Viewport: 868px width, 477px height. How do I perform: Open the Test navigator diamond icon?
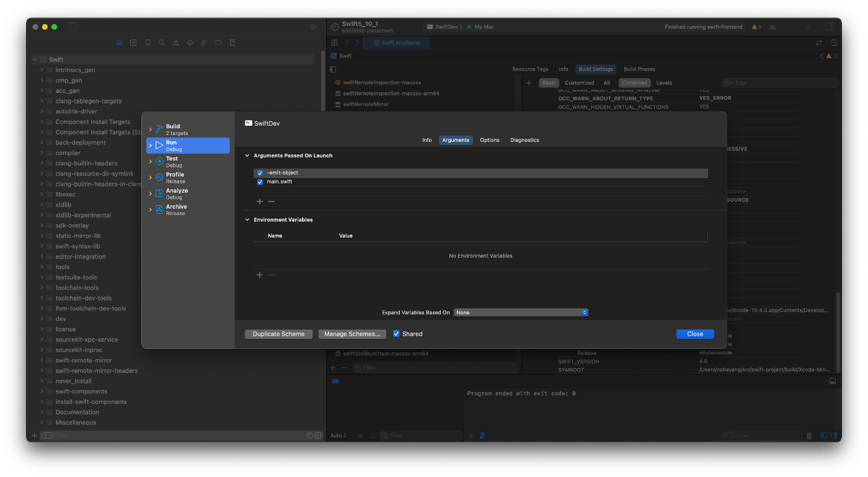tap(190, 43)
